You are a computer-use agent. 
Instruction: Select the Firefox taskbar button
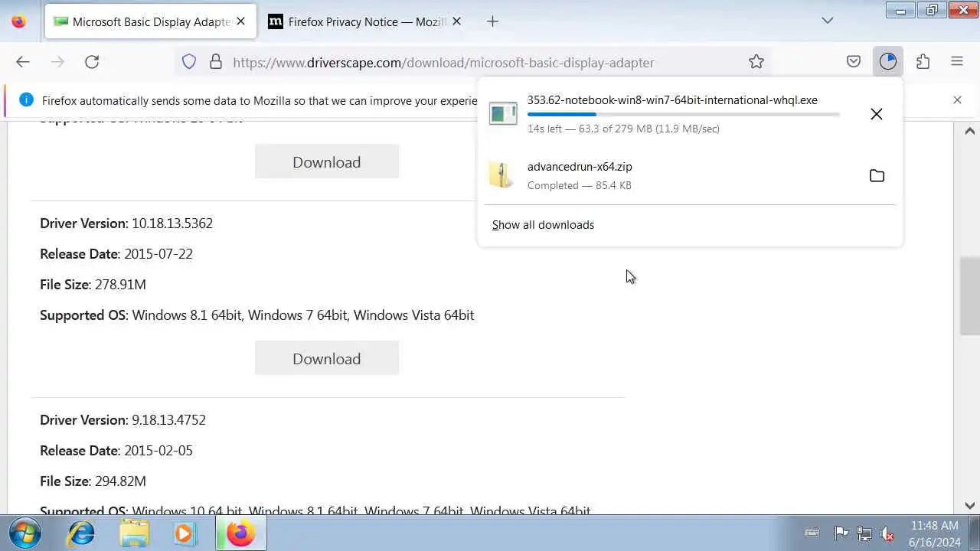click(240, 533)
